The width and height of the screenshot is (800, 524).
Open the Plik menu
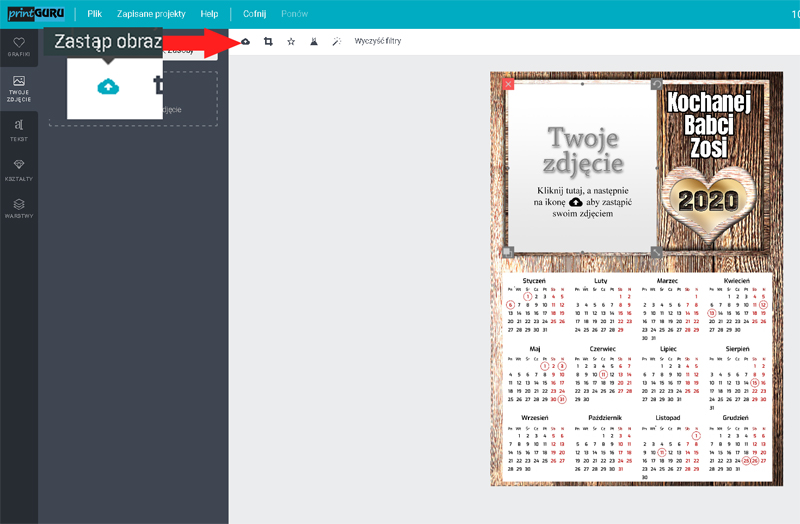pyautogui.click(x=94, y=14)
